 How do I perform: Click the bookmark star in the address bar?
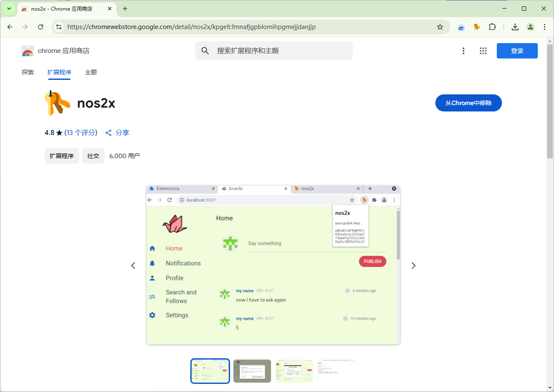440,26
